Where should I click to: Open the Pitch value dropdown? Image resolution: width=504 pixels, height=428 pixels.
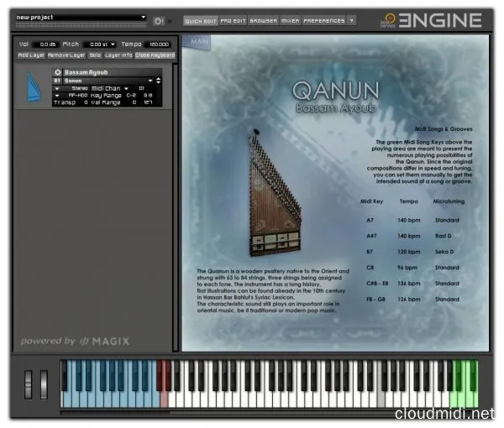tap(99, 44)
